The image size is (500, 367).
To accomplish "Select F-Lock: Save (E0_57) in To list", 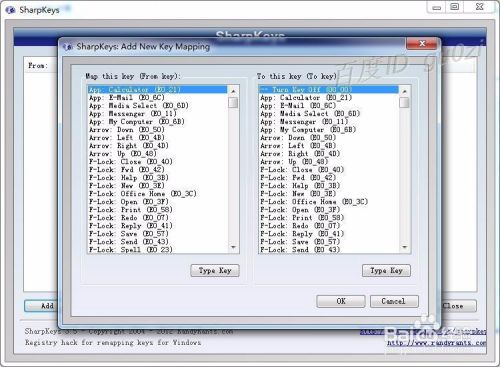I will (x=329, y=242).
